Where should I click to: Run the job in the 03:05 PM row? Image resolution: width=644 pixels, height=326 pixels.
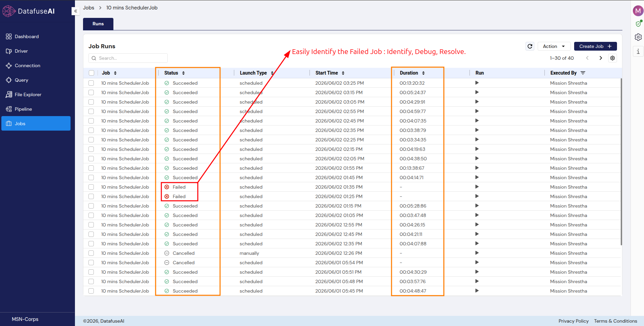click(x=477, y=102)
